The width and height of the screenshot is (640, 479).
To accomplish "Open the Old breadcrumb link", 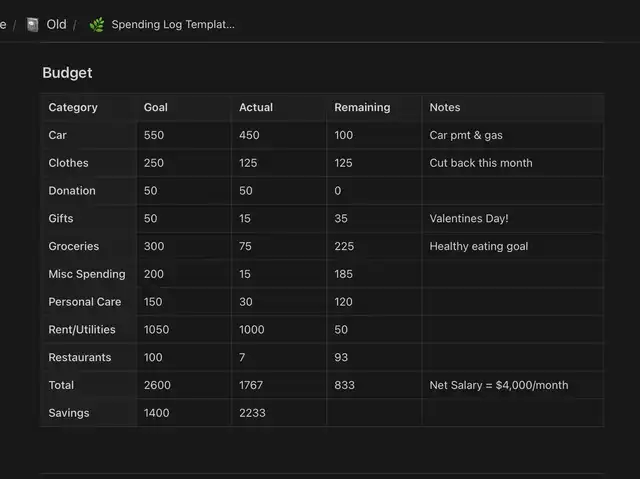I will (56, 24).
